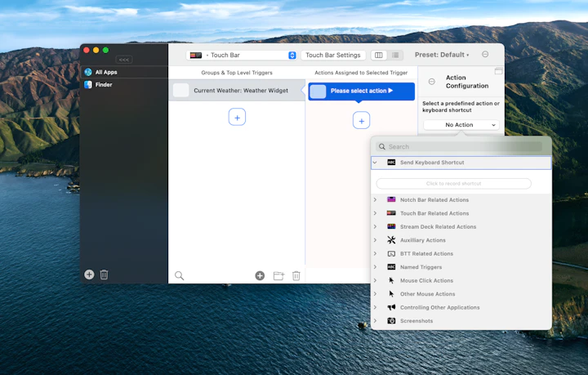Expand BTT Related Actions
The height and width of the screenshot is (375, 588).
pos(375,254)
